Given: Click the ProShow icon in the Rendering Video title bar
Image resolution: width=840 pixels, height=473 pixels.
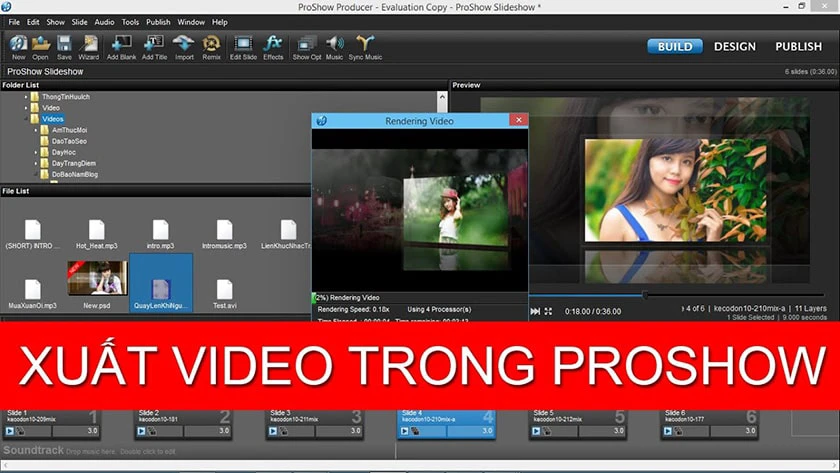Looking at the screenshot, I should pyautogui.click(x=321, y=121).
